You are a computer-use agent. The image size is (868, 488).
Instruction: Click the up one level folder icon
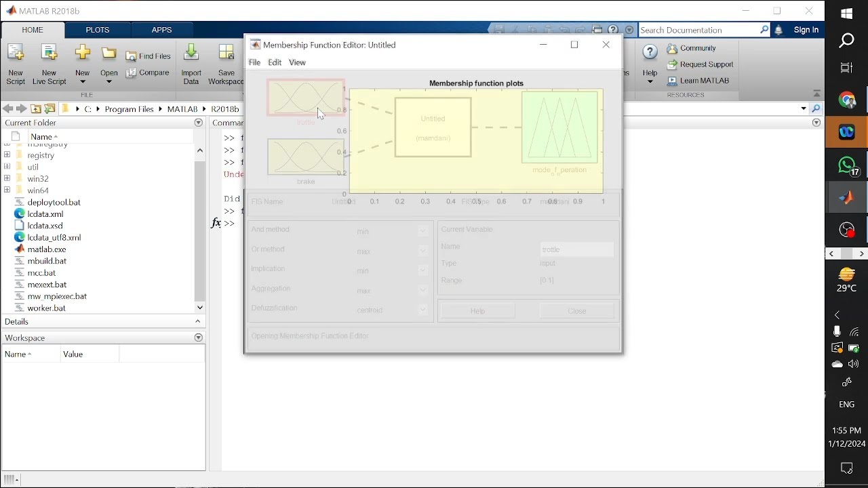click(x=36, y=108)
